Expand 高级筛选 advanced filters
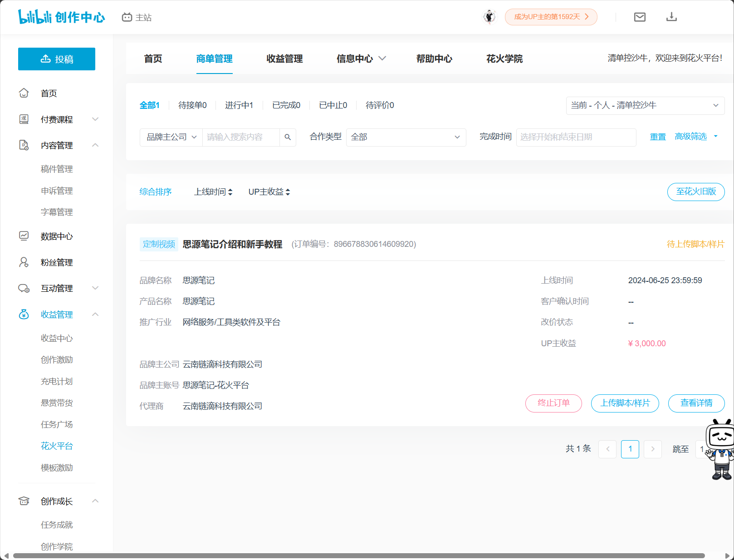Screen dimensions: 734x560 (x=696, y=137)
